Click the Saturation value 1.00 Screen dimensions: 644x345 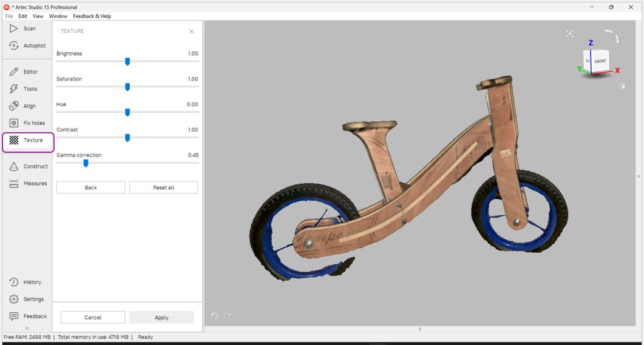point(192,79)
